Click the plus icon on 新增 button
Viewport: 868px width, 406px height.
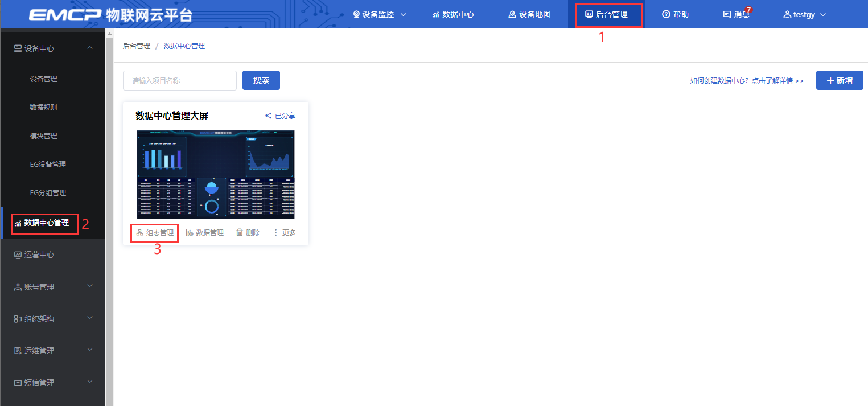(830, 80)
